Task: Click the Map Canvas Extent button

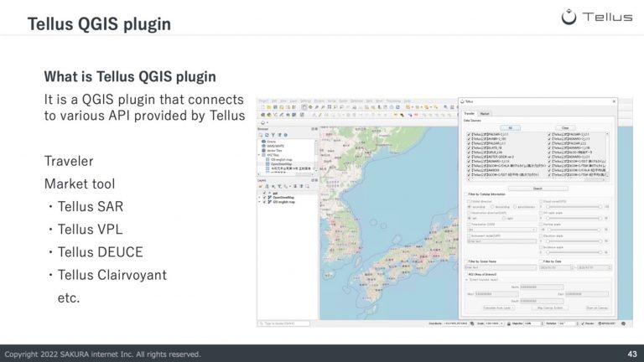Action: tap(550, 308)
